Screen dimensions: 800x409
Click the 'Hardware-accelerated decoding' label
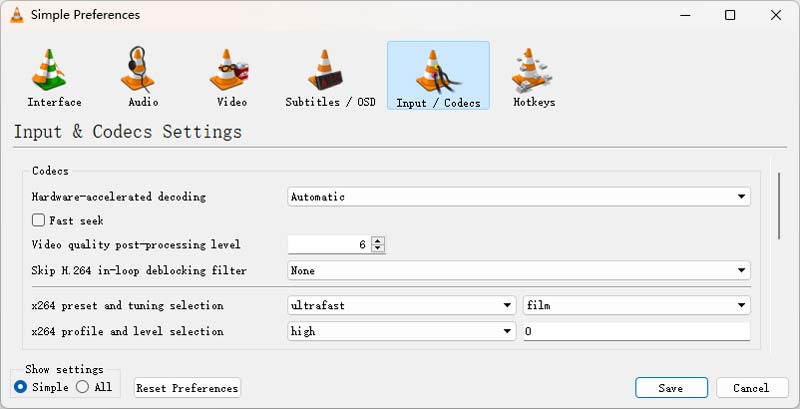118,197
